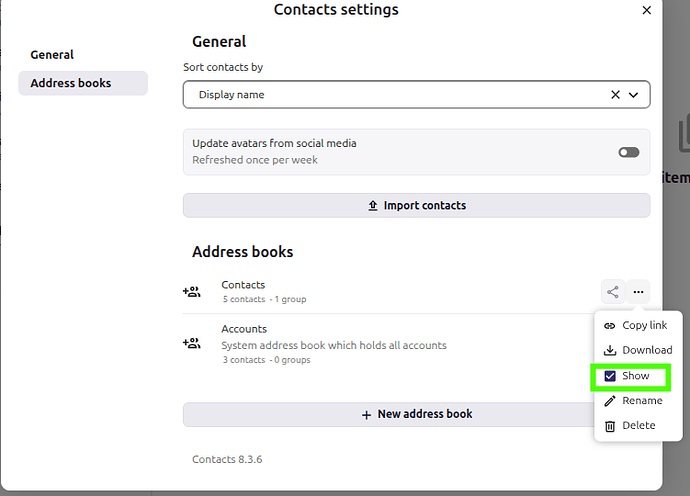Viewport: 690px width, 496px height.
Task: Close the Contacts settings dialog
Action: 646,10
